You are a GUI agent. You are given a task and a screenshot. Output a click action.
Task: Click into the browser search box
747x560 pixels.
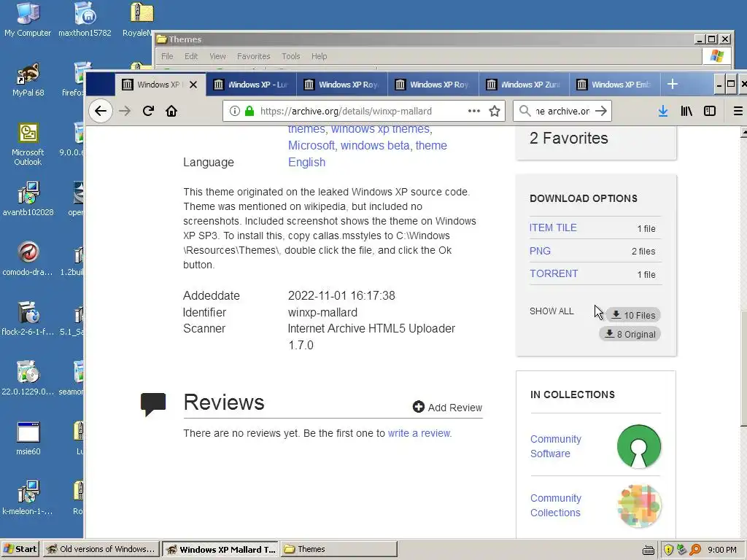pyautogui.click(x=562, y=111)
